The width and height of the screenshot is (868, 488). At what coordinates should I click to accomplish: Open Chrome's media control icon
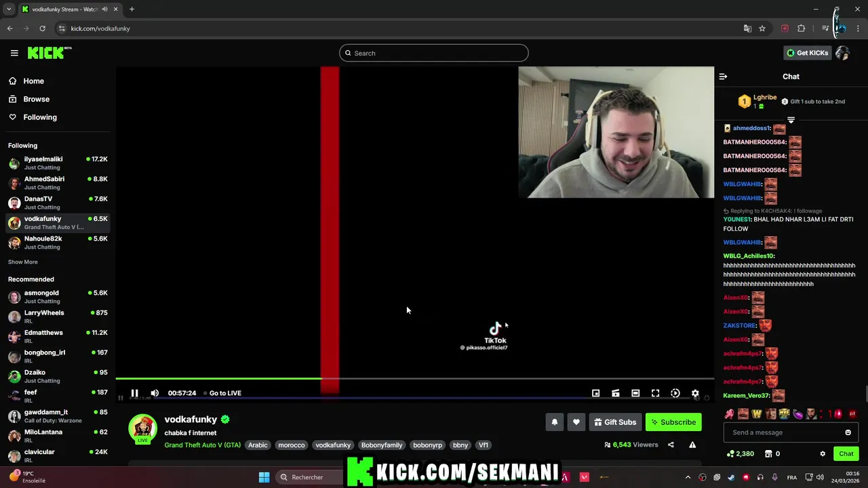coord(825,28)
